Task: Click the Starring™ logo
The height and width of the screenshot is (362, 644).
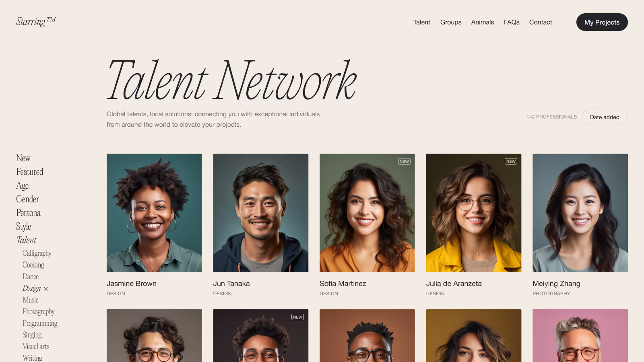Action: coord(36,21)
